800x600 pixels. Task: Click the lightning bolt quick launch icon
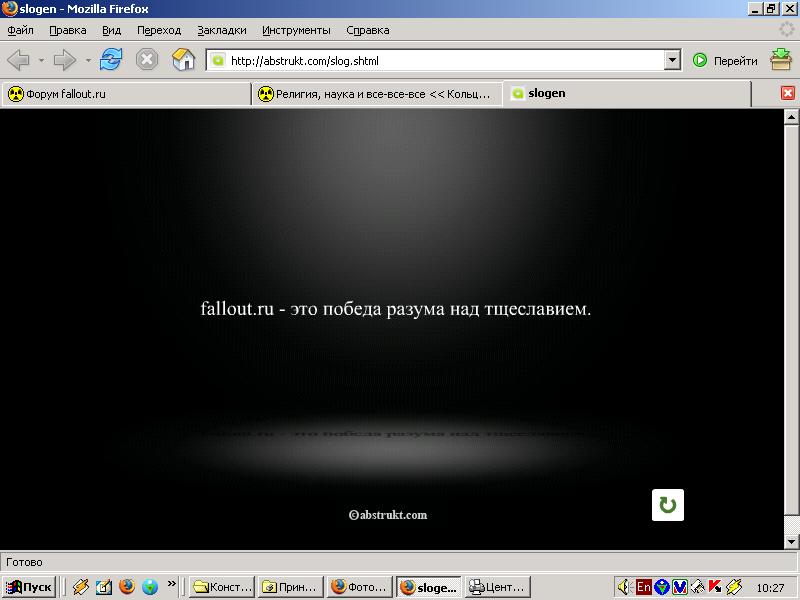point(80,587)
